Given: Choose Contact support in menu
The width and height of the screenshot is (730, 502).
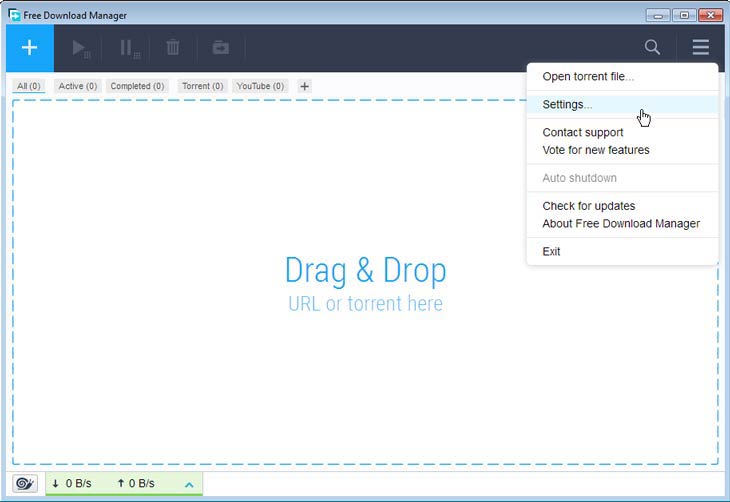Looking at the screenshot, I should pos(622,132).
